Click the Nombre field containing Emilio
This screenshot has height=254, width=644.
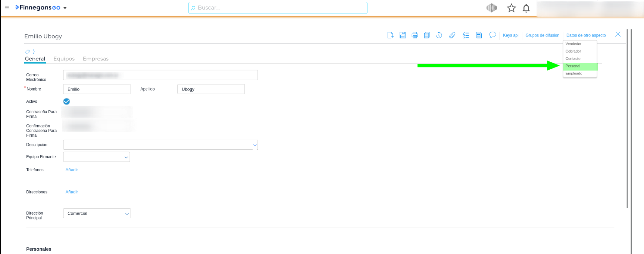pos(97,89)
